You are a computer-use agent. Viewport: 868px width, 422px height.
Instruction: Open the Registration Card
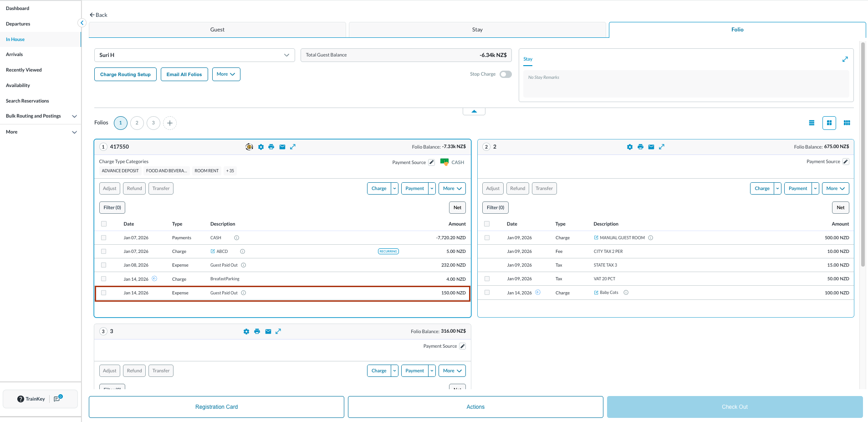[216, 407]
